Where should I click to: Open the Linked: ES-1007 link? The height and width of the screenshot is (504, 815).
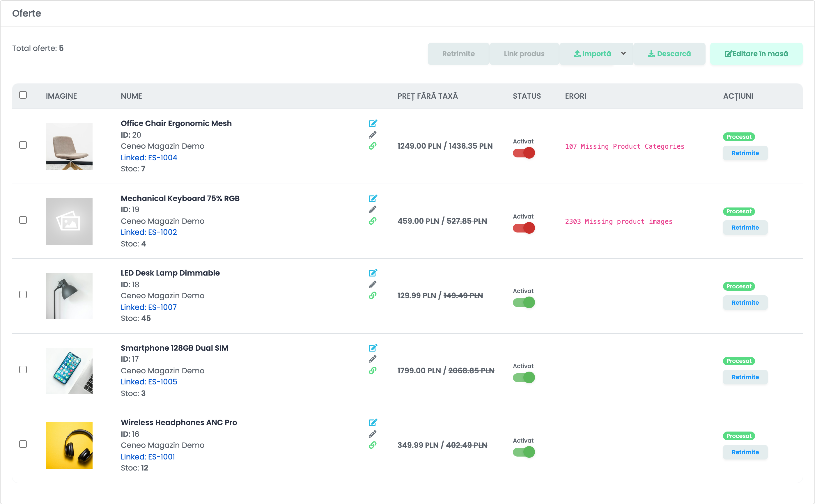tap(149, 307)
